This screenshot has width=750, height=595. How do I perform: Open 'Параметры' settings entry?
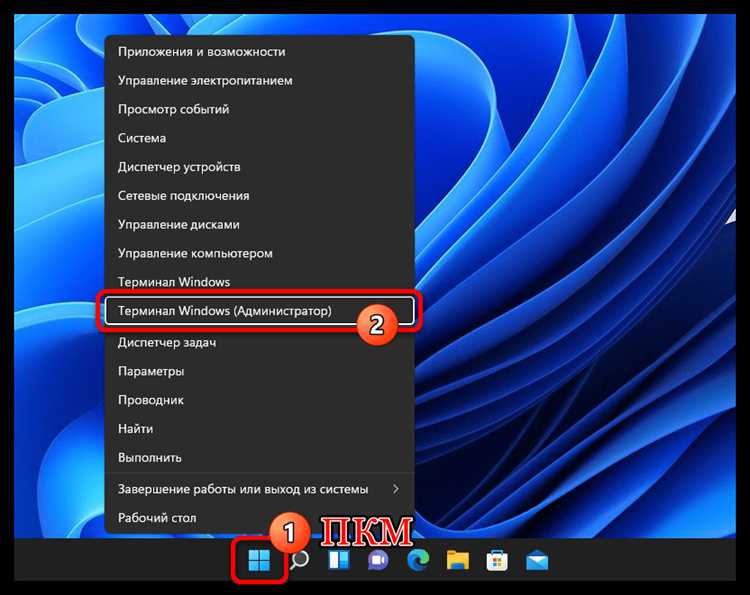pos(259,371)
